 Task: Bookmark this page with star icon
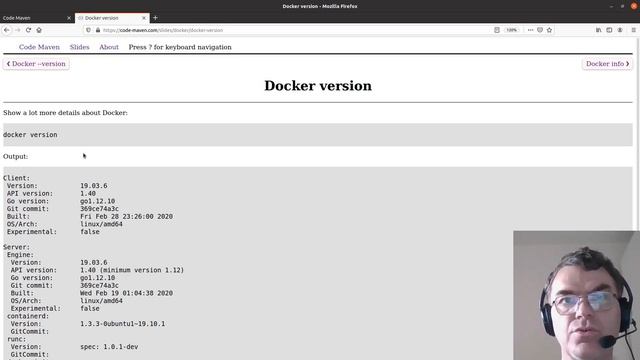pos(549,30)
